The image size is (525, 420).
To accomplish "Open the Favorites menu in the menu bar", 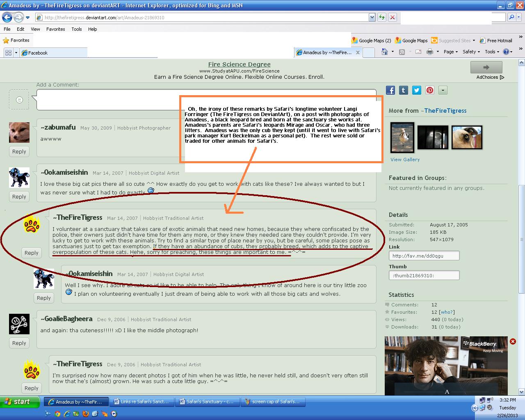I will [55, 29].
